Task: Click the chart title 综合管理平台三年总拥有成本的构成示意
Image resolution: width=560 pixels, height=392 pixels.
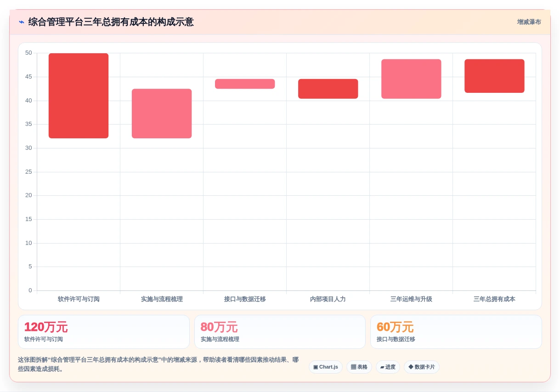Action: click(x=111, y=22)
